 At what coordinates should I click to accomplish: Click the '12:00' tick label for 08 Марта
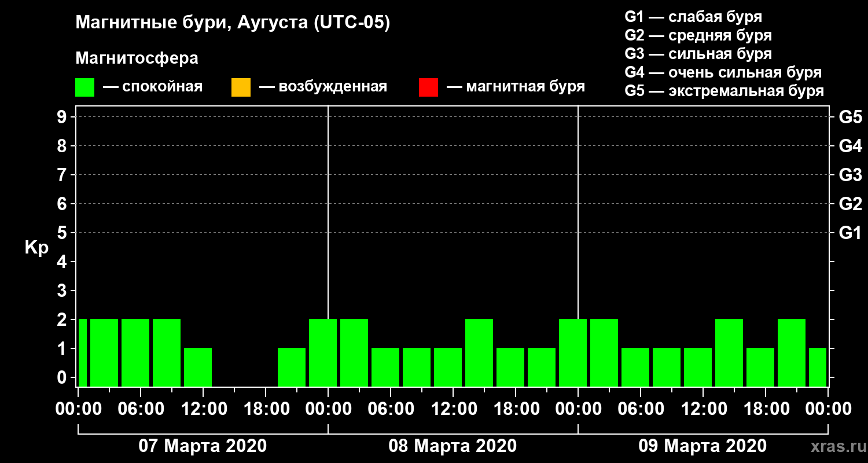[453, 409]
